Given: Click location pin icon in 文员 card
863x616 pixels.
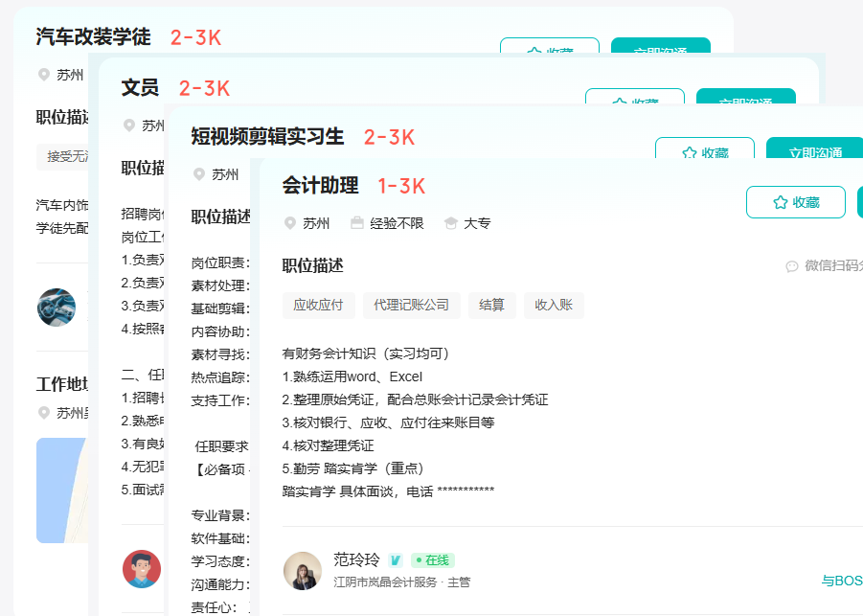Looking at the screenshot, I should click(x=129, y=125).
